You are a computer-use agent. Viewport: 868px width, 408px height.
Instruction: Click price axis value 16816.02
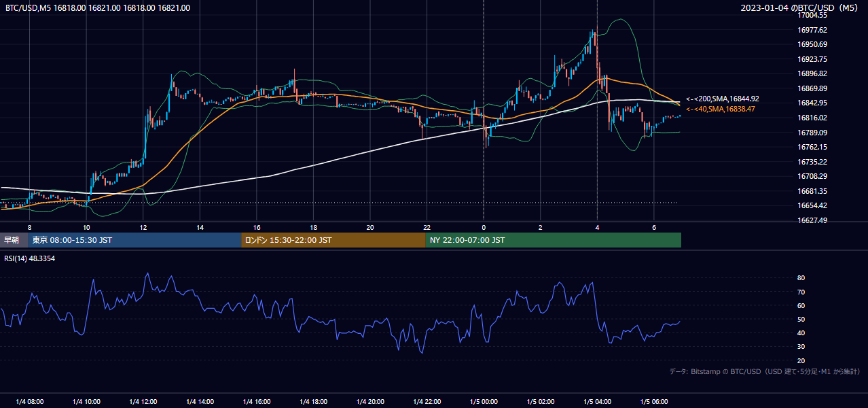pos(812,118)
